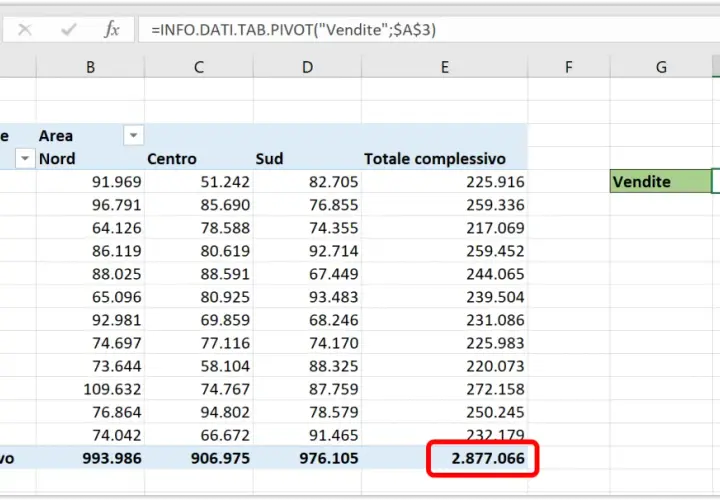The width and height of the screenshot is (720, 500).
Task: Click cell with value 80.619
Action: point(199,251)
